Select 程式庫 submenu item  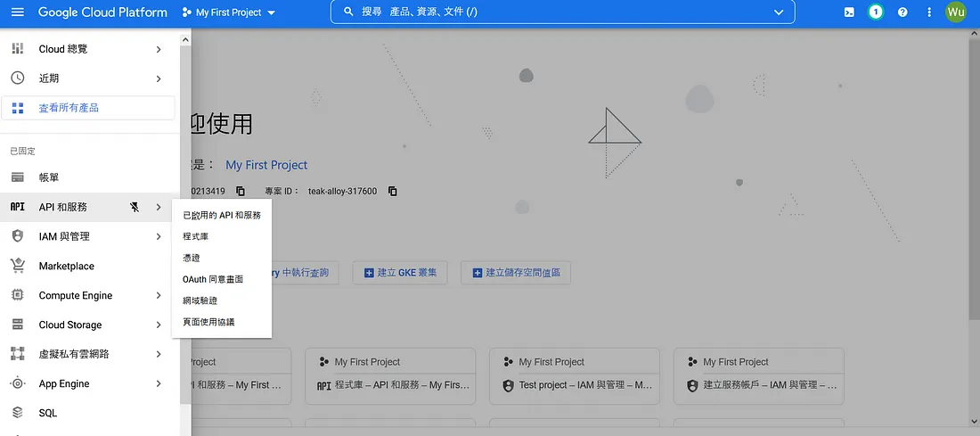[222, 236]
